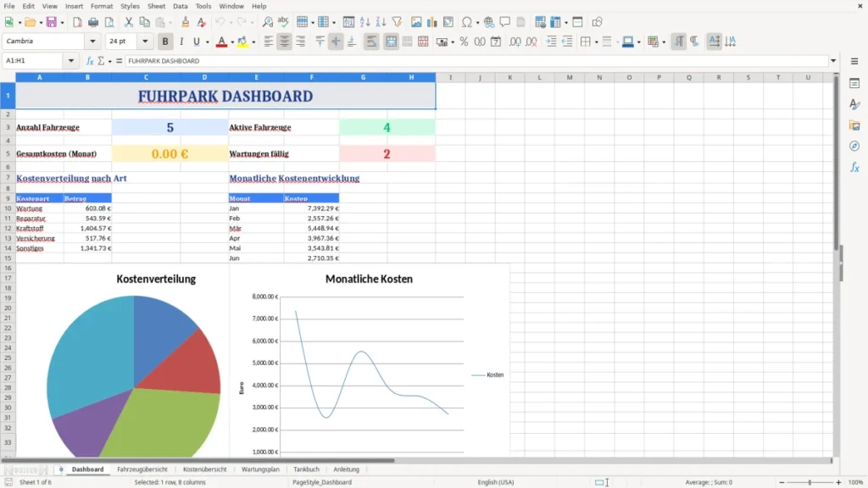Switch to the Fahrzeugübersicht sheet tab

pos(142,469)
